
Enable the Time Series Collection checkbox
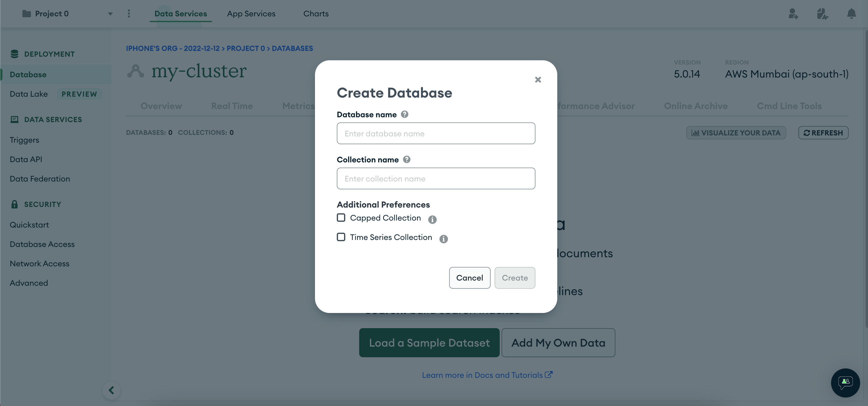[341, 237]
